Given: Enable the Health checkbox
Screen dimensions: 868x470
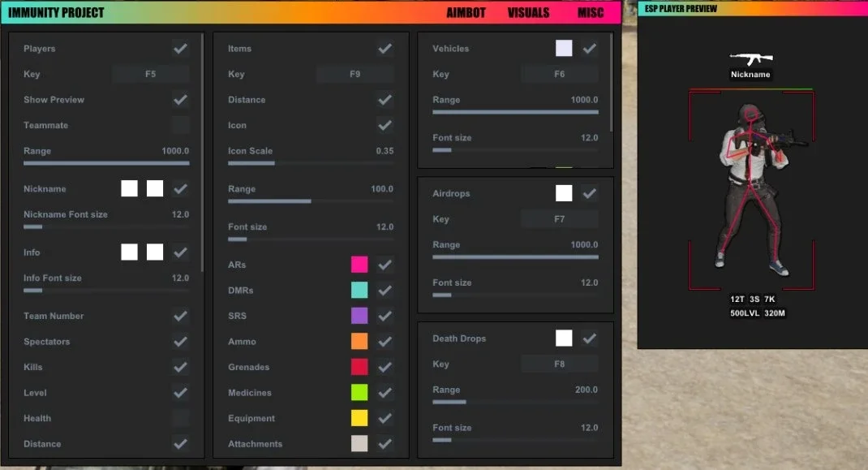Looking at the screenshot, I should coord(180,418).
